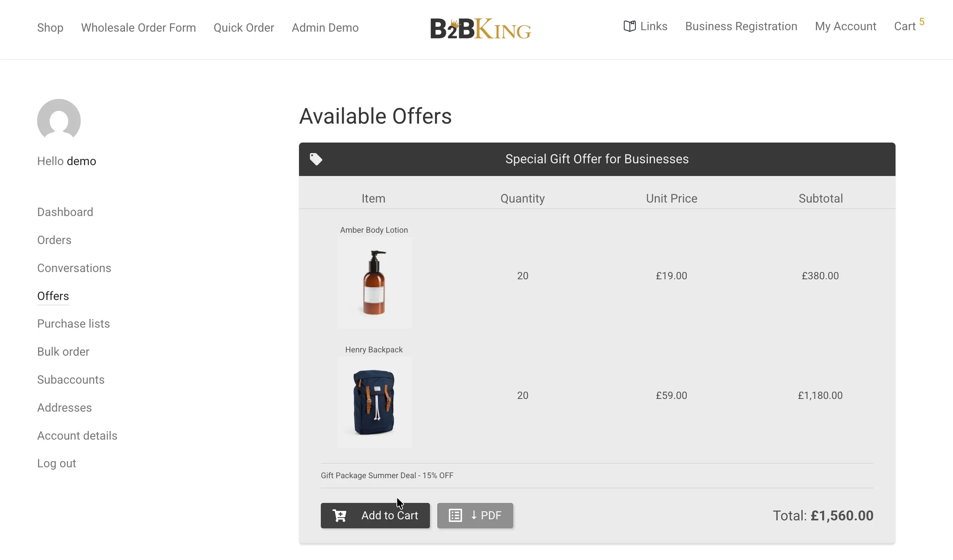Click the offer tag icon
Screen dimensions: 953x560
tap(316, 159)
